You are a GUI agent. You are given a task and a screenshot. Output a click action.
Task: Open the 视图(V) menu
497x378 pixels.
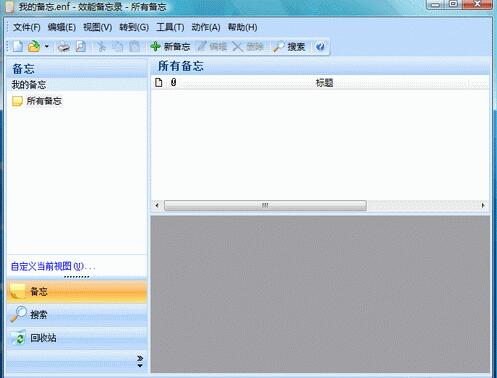tap(97, 27)
